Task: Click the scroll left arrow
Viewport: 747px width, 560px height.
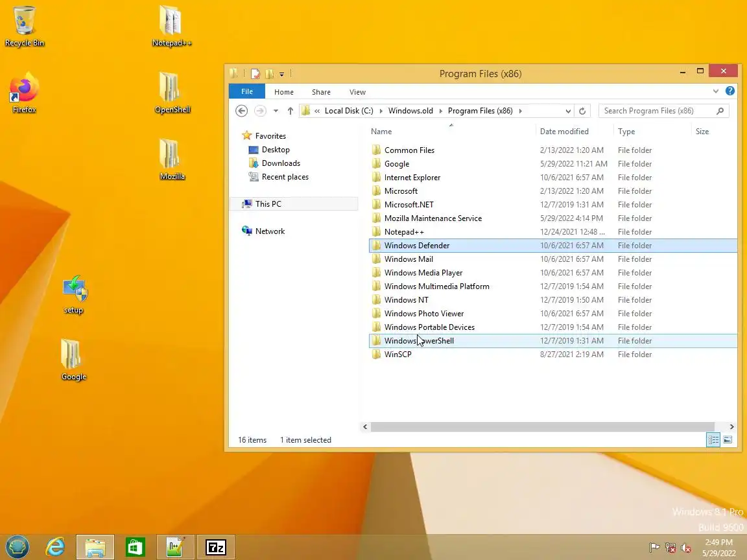Action: coord(366,426)
